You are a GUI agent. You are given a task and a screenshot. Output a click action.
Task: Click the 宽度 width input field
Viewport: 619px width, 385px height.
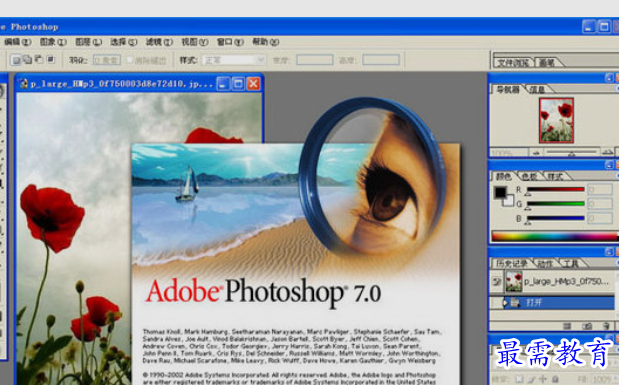click(x=315, y=60)
